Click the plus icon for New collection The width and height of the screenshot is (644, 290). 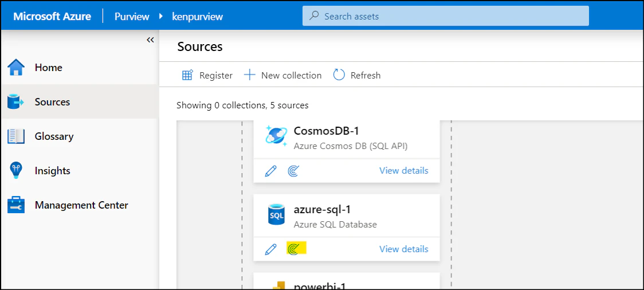coord(249,75)
